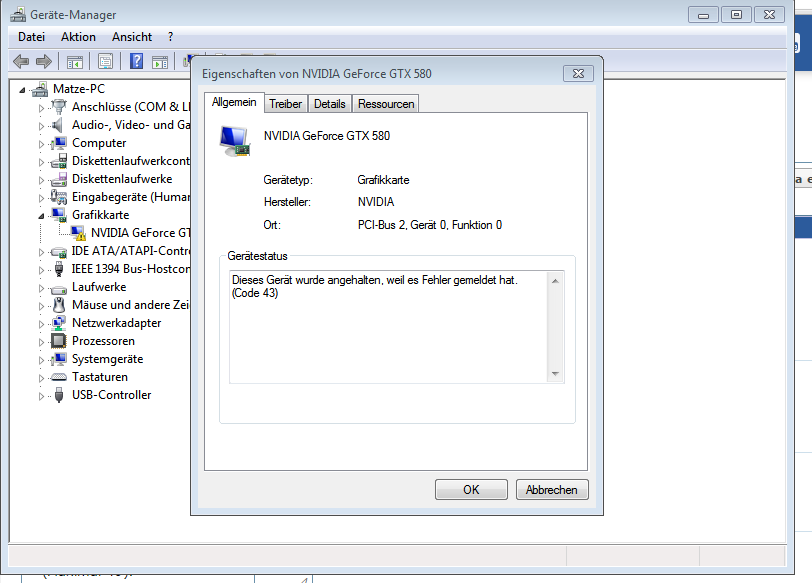Collapse the Grafikkarte node
The height and width of the screenshot is (583, 812).
pyautogui.click(x=41, y=216)
